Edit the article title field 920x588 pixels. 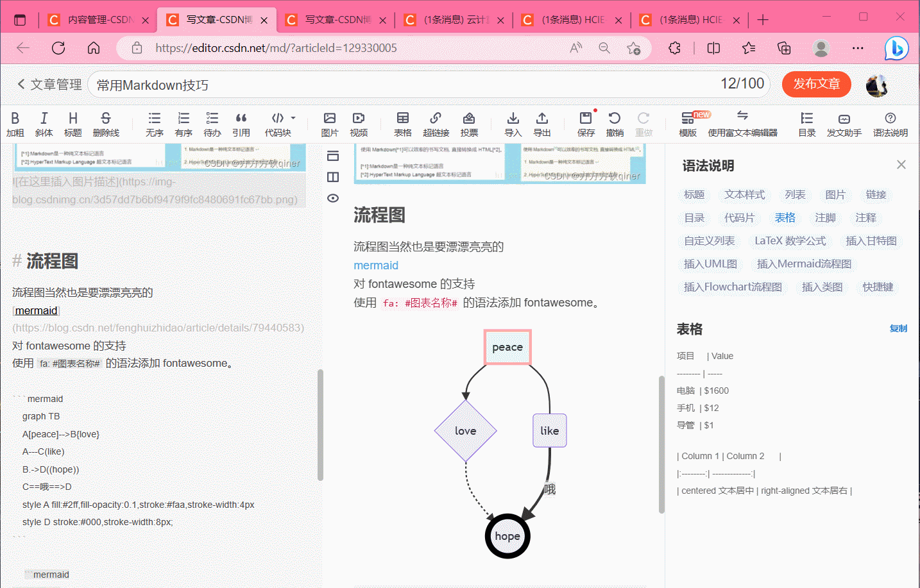pos(429,85)
